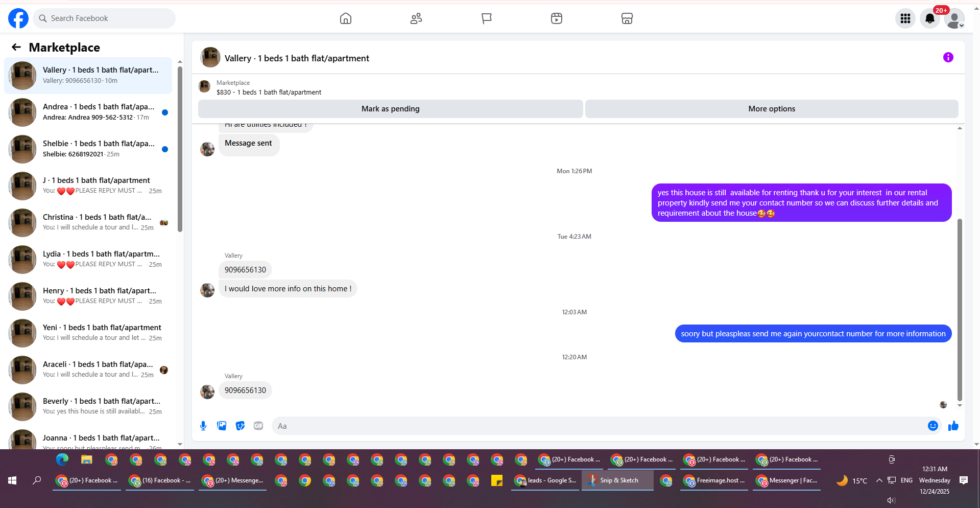Image resolution: width=980 pixels, height=508 pixels.
Task: Open Henry conversation
Action: pos(88,296)
